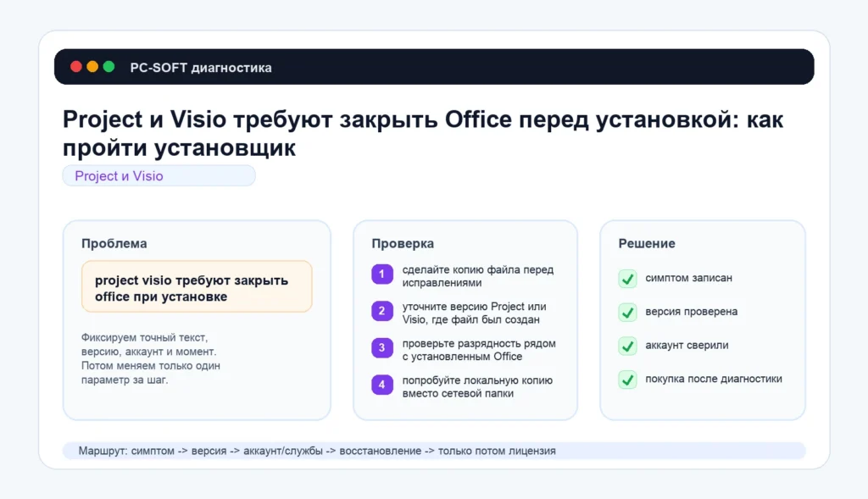Click the 'уточните версию Project или Visio' step text
The height and width of the screenshot is (499, 868).
tap(475, 313)
